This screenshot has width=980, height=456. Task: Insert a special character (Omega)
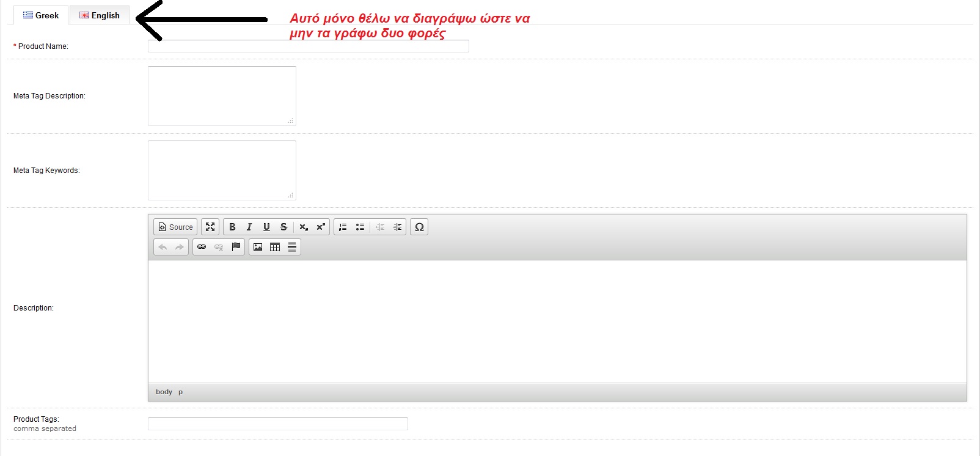pyautogui.click(x=419, y=227)
